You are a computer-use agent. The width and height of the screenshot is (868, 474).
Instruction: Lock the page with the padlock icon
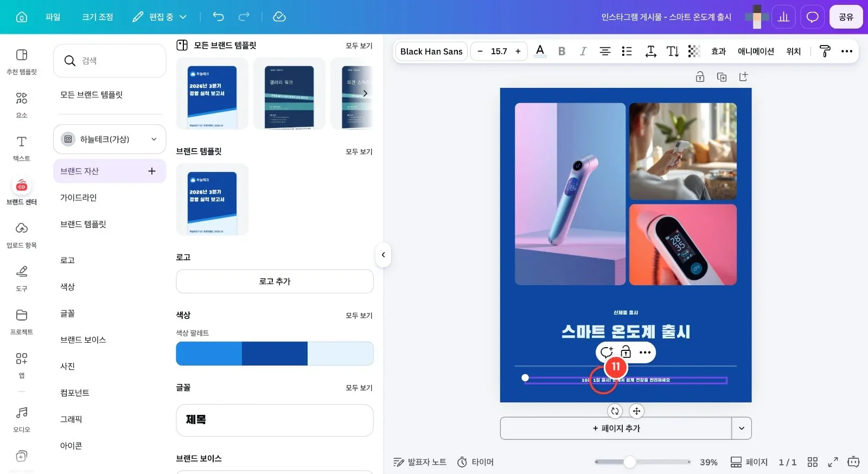click(700, 77)
